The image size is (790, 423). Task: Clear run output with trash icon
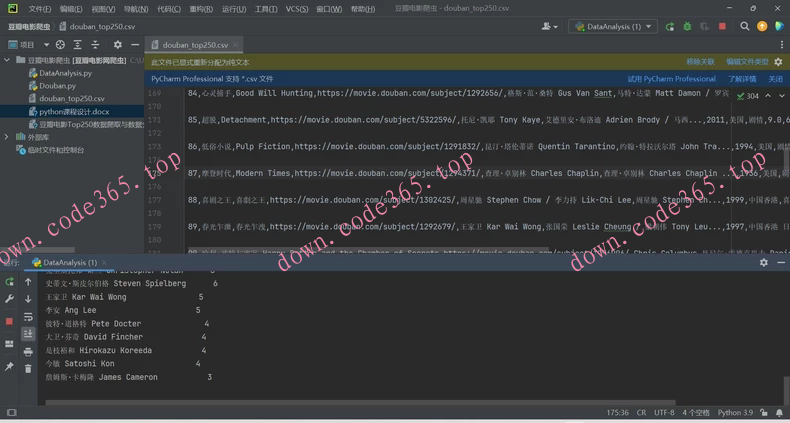pos(28,369)
